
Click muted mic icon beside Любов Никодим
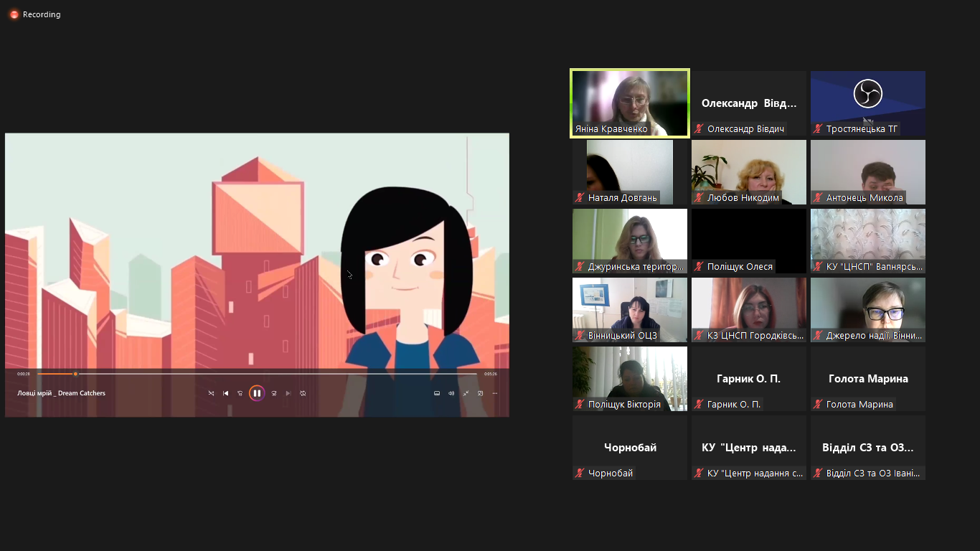pos(699,198)
